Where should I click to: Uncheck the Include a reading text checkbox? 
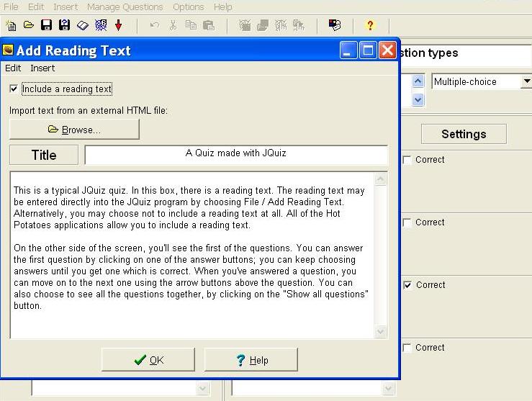point(14,89)
